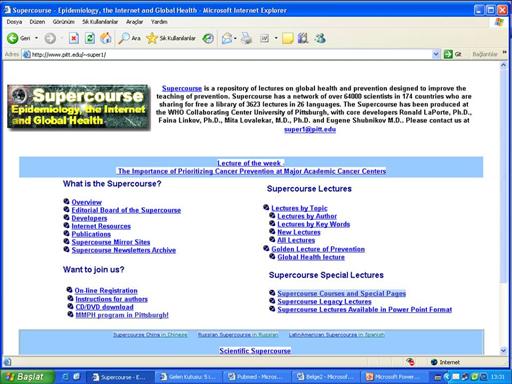
Task: Click the Stop icon with red X
Action: click(x=74, y=38)
